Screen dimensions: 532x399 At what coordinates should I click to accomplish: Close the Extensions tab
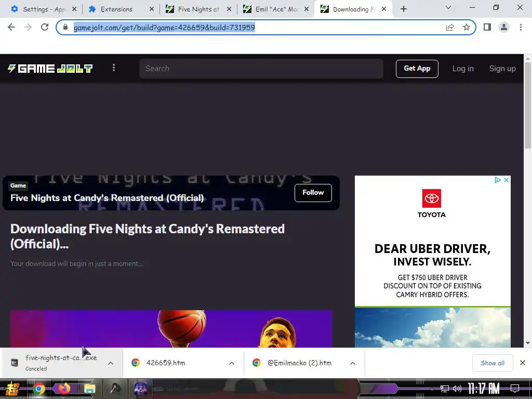[151, 9]
